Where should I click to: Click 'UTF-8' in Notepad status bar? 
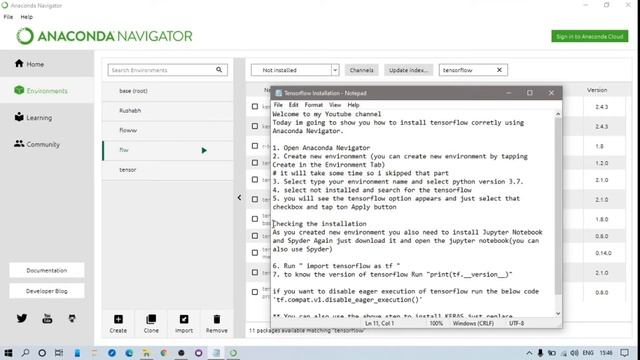516,323
